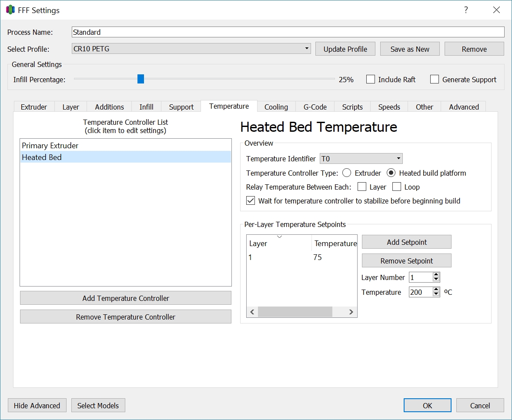Decrease the setpoint Temperature stepper value

(x=436, y=294)
